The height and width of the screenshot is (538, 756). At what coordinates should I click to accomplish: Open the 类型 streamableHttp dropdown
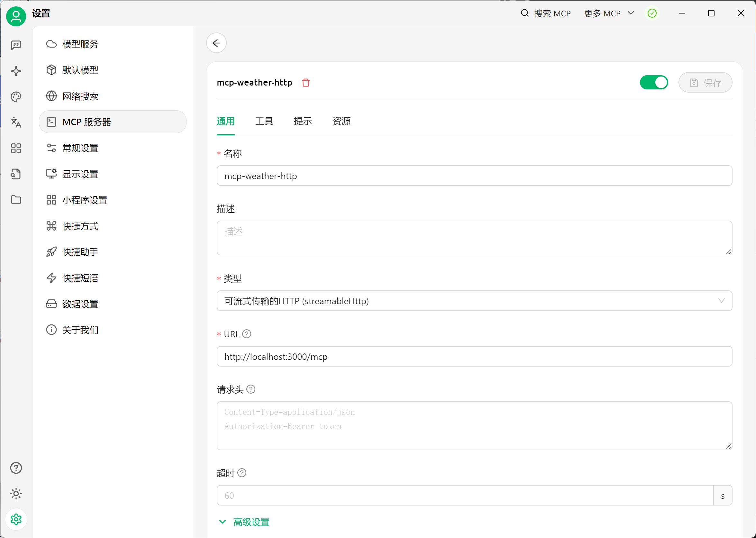click(474, 301)
